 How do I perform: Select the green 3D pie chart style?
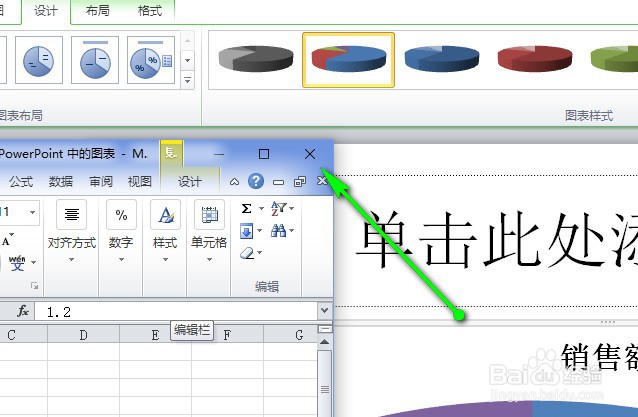[x=614, y=59]
